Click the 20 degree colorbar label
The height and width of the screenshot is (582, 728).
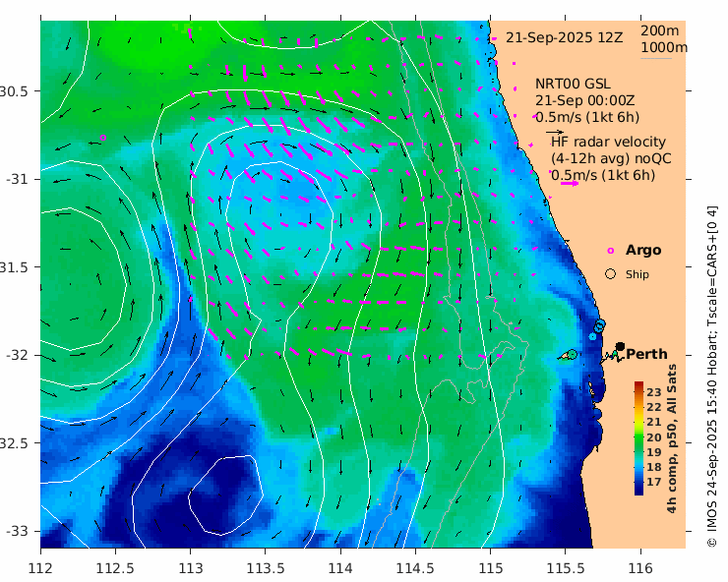pos(653,437)
